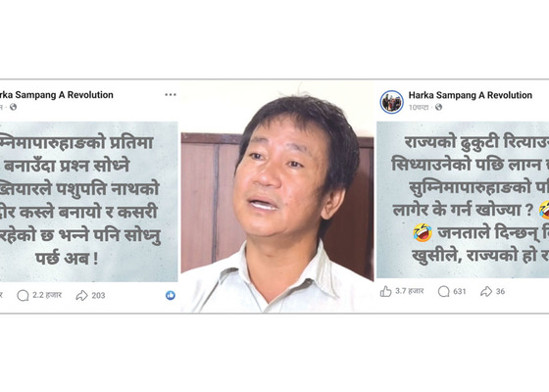Click the share arrow icon with 36
Screen dimensions: 549x392
pyautogui.click(x=486, y=292)
